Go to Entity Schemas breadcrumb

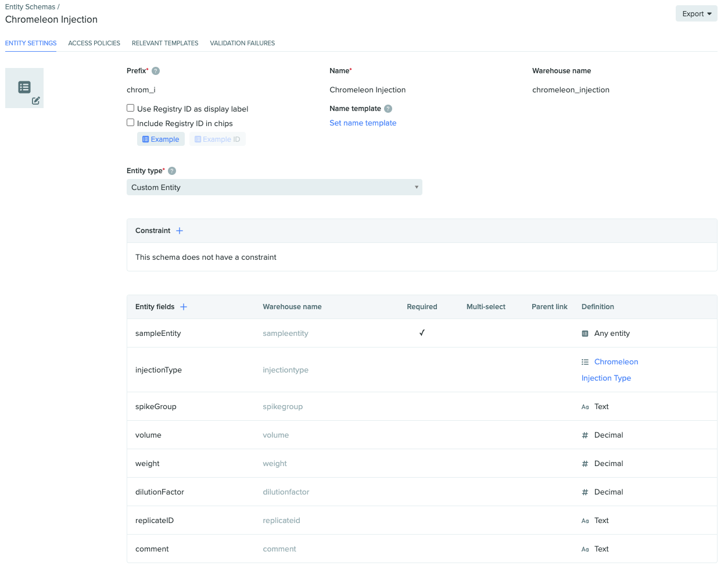(x=30, y=7)
